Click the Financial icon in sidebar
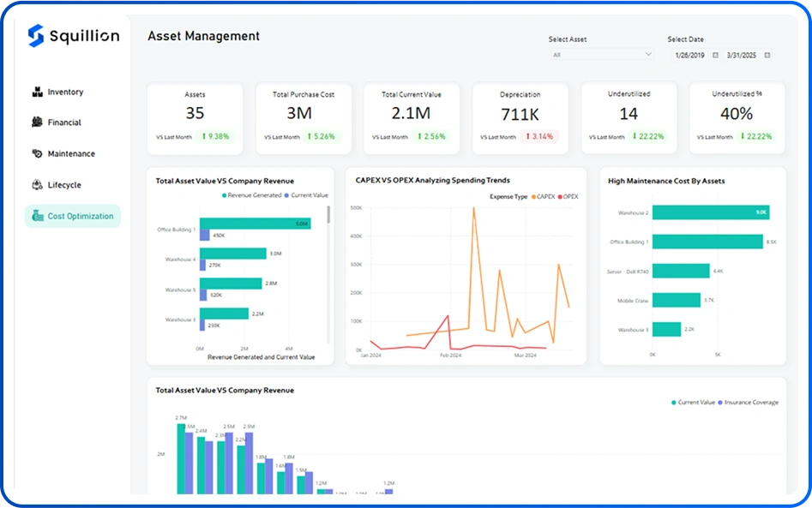The width and height of the screenshot is (812, 508). tap(37, 123)
